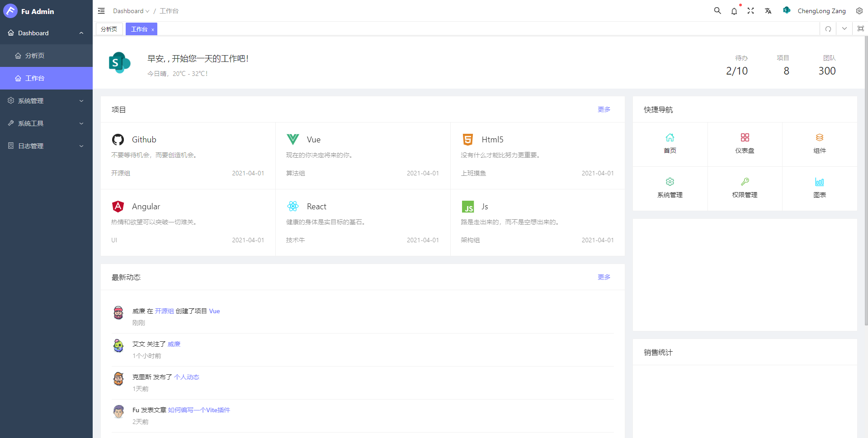Open the notifications bell icon
Screen dimensions: 868x438
point(734,11)
